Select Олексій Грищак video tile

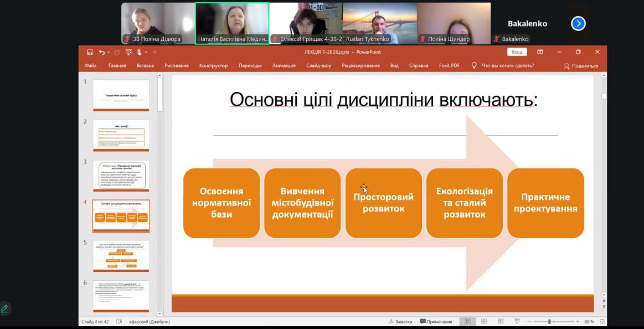pyautogui.click(x=306, y=23)
